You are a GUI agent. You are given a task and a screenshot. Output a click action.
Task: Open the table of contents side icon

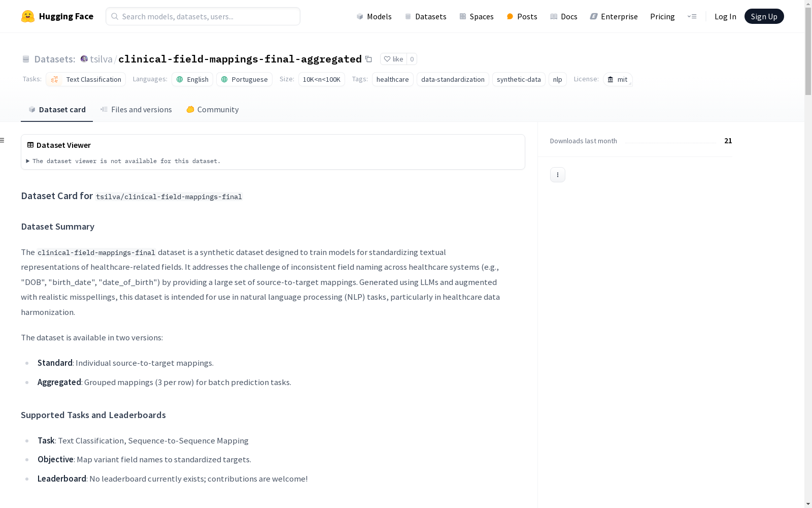click(x=3, y=140)
